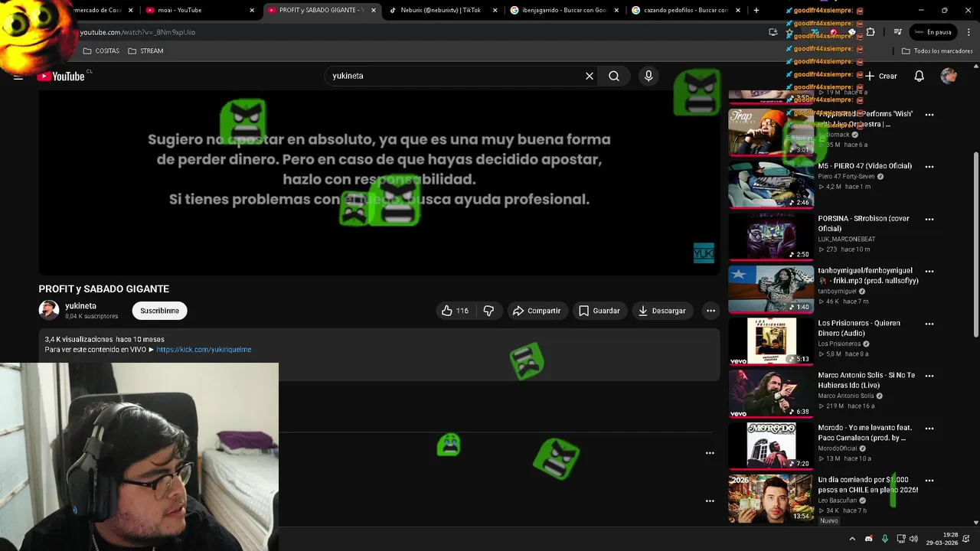Open the kick.com/yukiriquelme link
Viewport: 980px width, 551px height.
click(204, 350)
